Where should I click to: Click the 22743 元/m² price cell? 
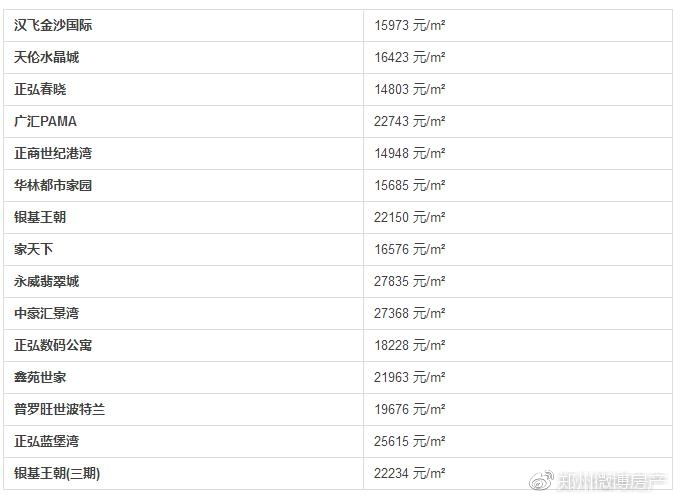point(410,121)
